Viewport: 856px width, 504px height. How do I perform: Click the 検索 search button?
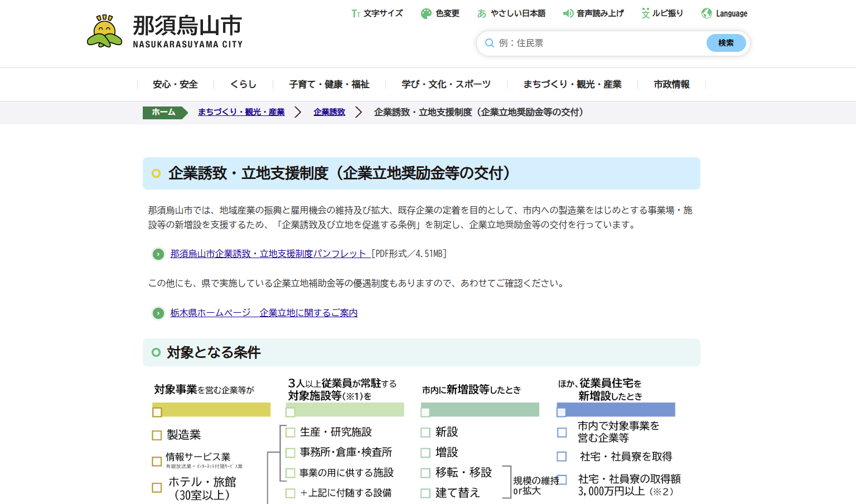(x=726, y=43)
